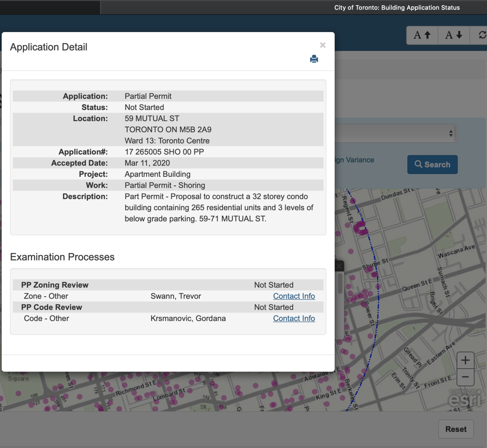Click the scrollbar on the map side panel
The image size is (487, 448).
click(340, 283)
